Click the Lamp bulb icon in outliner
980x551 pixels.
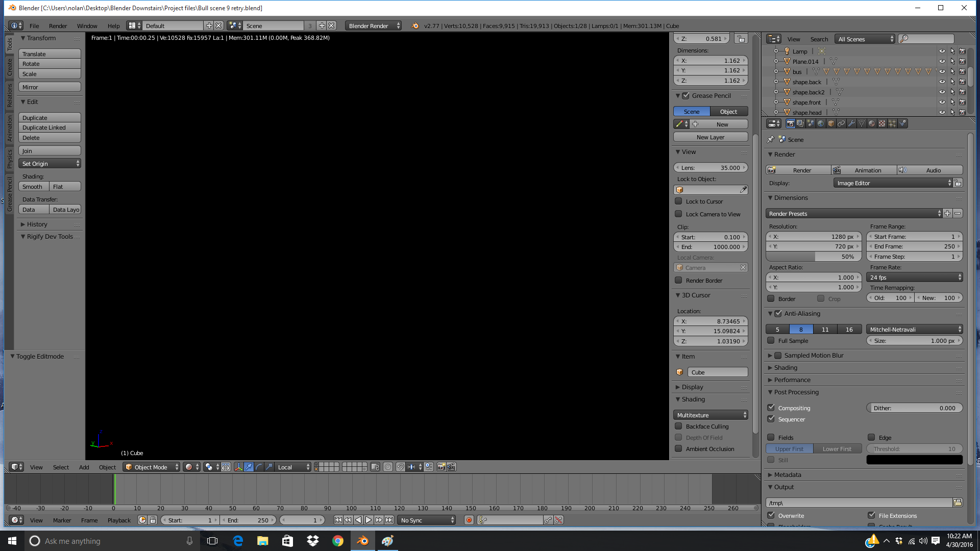point(787,51)
